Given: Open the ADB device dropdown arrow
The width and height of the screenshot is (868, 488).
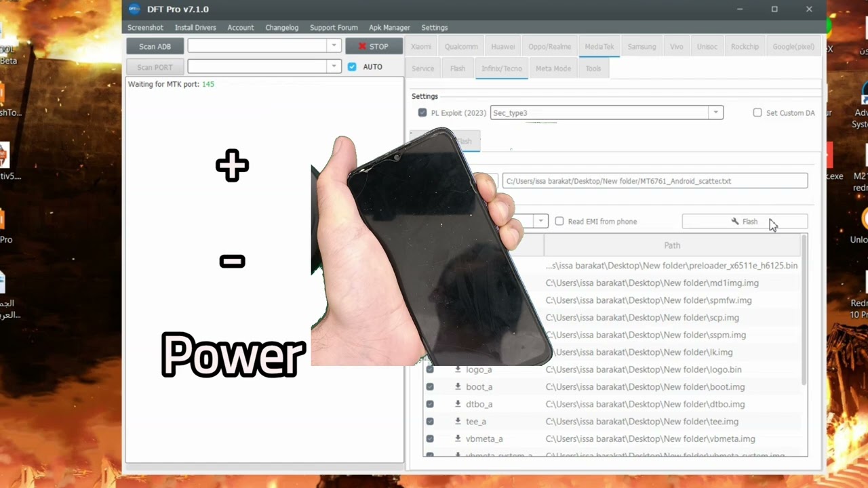Looking at the screenshot, I should tap(333, 45).
